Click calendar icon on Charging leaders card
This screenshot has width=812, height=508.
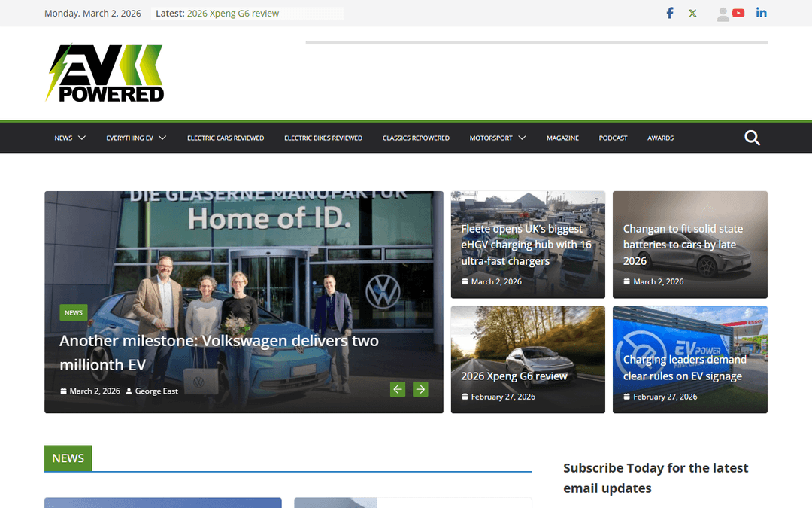click(x=626, y=397)
